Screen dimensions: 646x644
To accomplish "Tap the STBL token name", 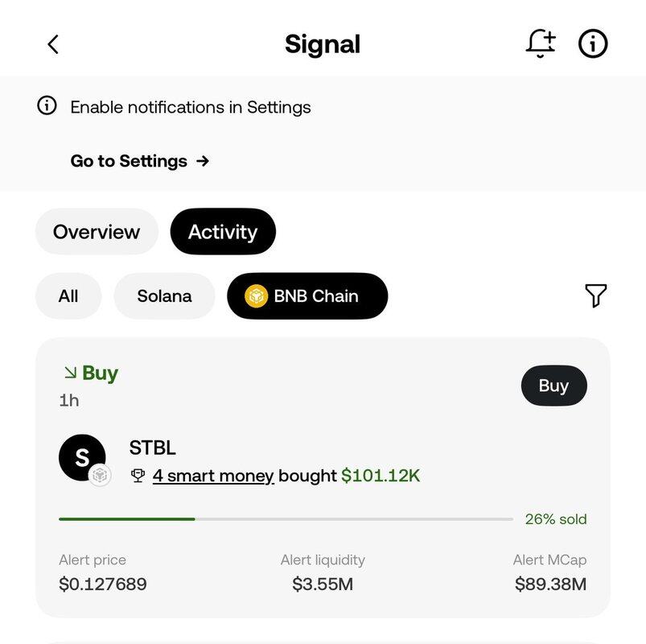I will (152, 448).
